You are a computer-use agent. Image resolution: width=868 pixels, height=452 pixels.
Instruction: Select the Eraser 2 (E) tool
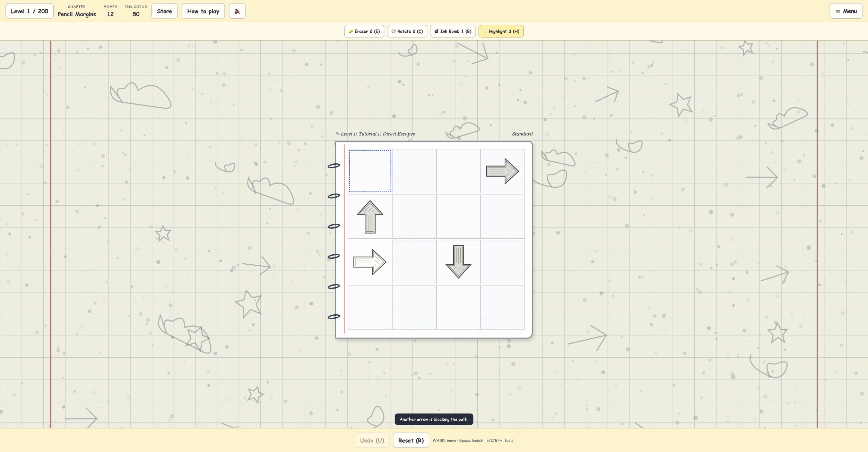click(364, 31)
